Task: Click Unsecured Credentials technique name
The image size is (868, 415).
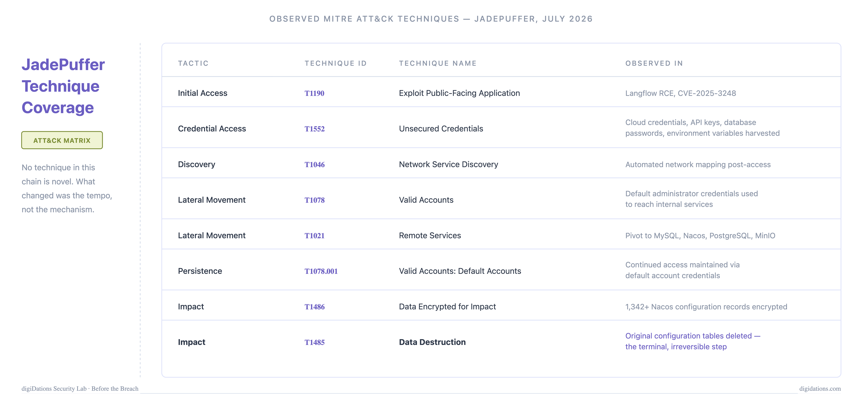Action: click(441, 129)
